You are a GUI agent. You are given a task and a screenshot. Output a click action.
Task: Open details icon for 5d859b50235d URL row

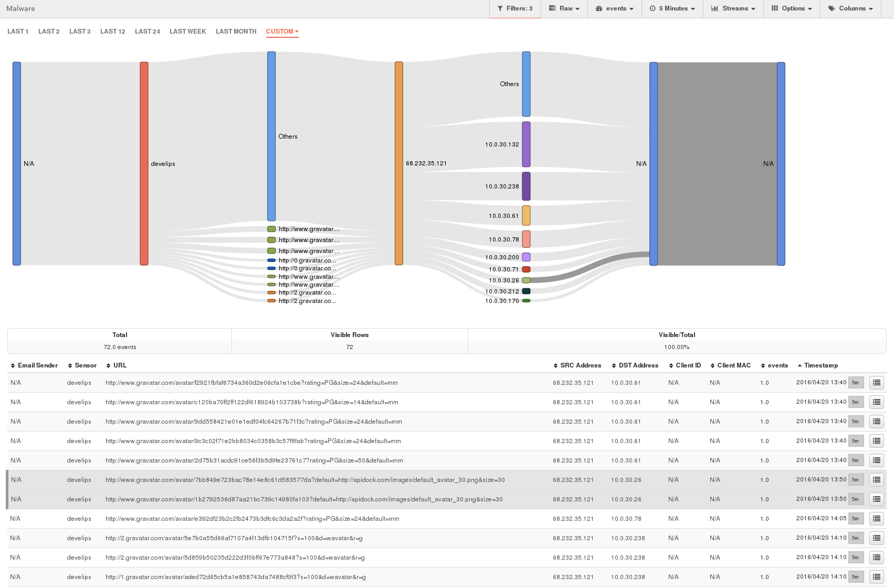876,558
